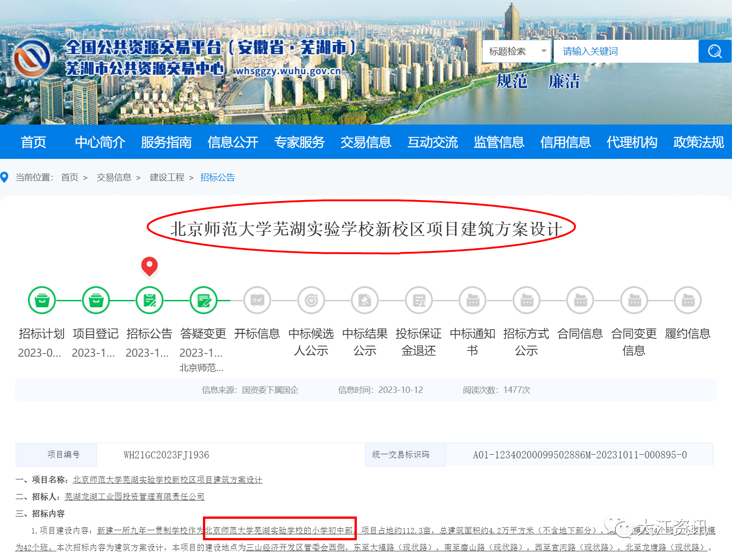Click the 招标方式公示 stage icon

(x=526, y=300)
